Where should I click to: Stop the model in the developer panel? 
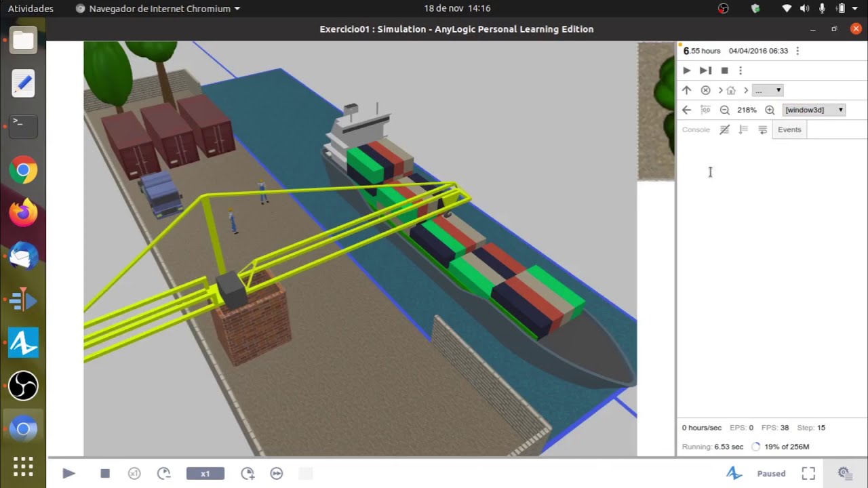pos(724,70)
